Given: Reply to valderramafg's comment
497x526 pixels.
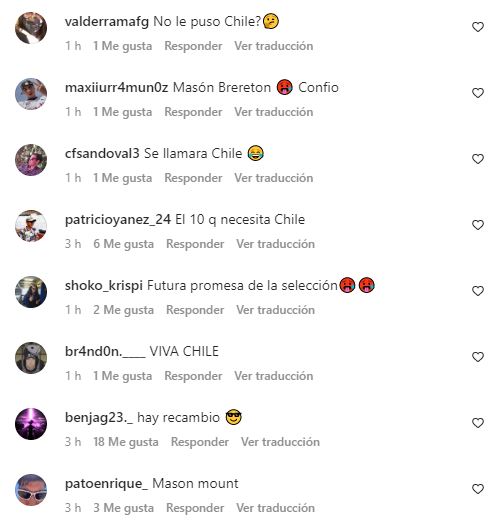Looking at the screenshot, I should (x=193, y=46).
